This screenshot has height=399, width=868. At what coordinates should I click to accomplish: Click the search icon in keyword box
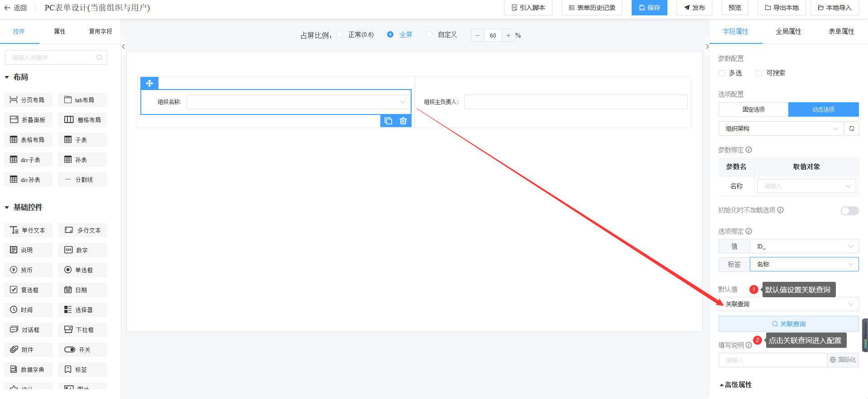(99, 57)
